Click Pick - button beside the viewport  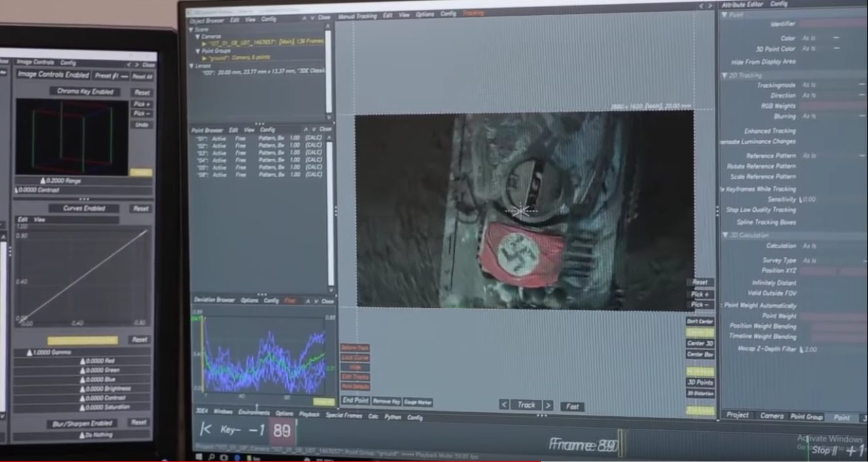pyautogui.click(x=699, y=305)
